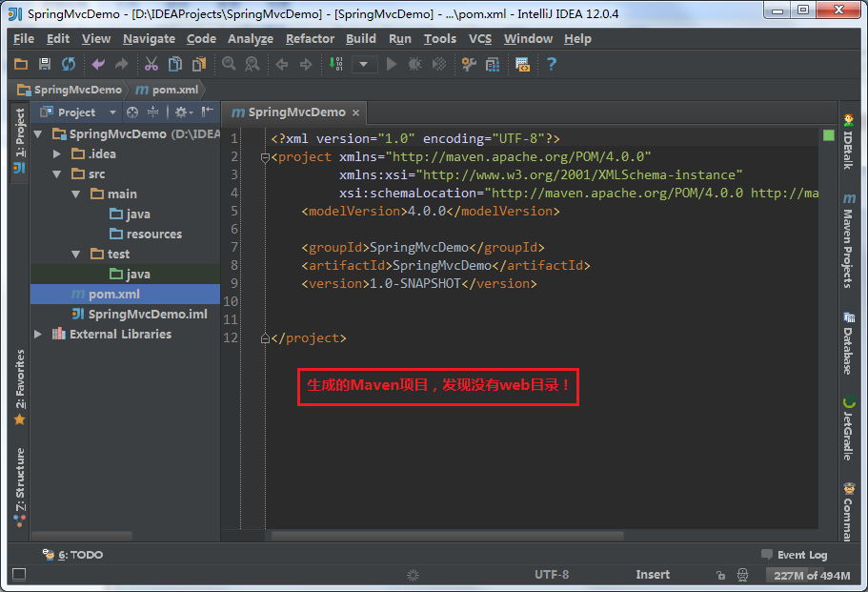
Task: Click the Copy toolbar icon
Action: click(175, 64)
